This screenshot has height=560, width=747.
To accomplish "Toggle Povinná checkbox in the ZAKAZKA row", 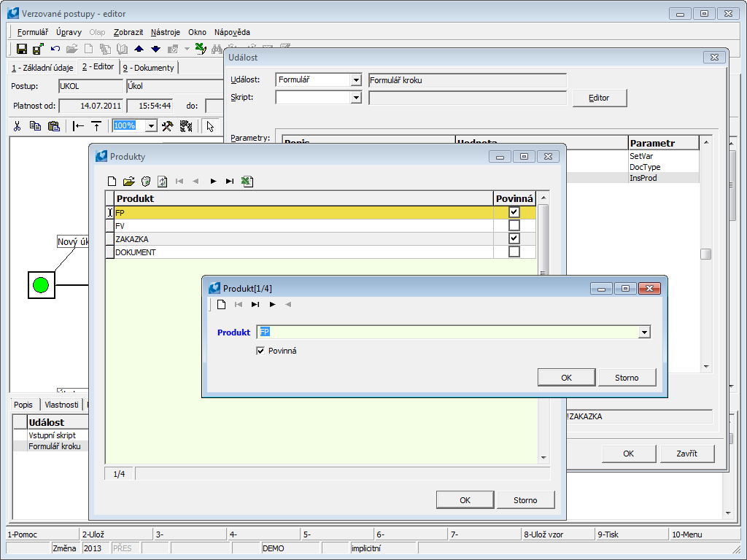I will click(514, 238).
